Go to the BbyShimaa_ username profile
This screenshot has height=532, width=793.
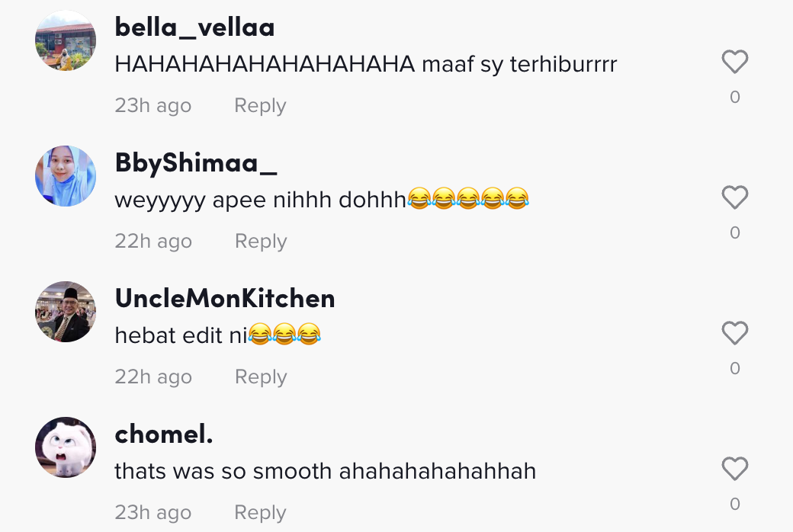coord(196,162)
